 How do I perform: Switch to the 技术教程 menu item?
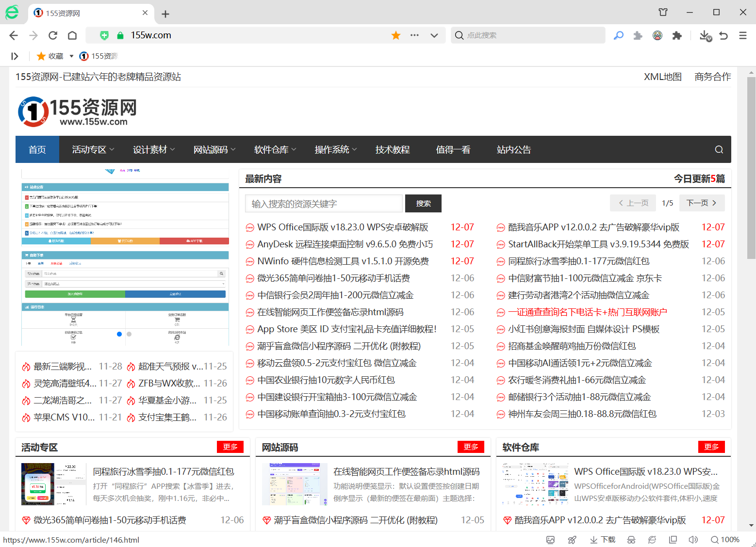point(393,149)
